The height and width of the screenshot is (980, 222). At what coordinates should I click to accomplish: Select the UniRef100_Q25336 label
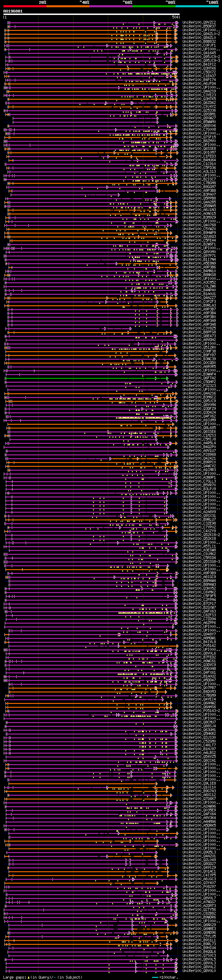pos(199,110)
